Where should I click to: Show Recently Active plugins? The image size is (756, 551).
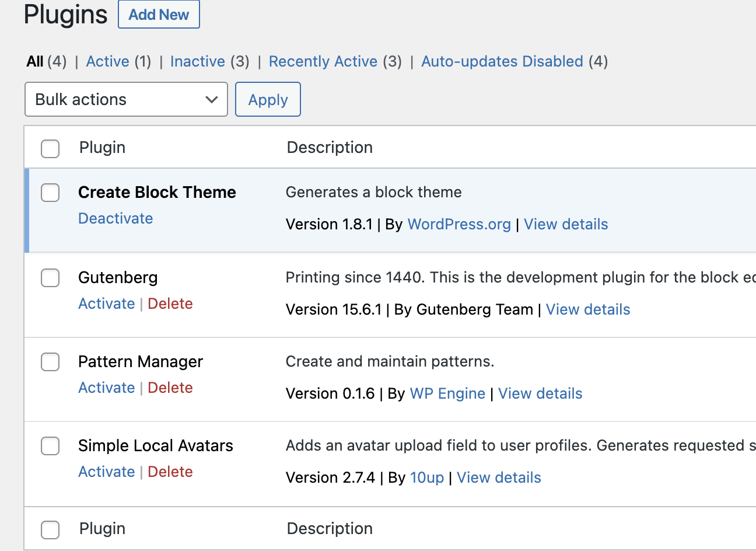coord(323,61)
